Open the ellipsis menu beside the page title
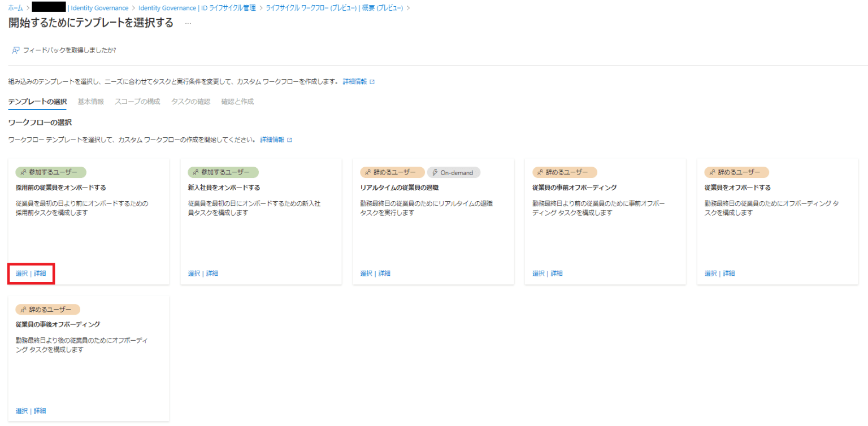868x426 pixels. (187, 24)
